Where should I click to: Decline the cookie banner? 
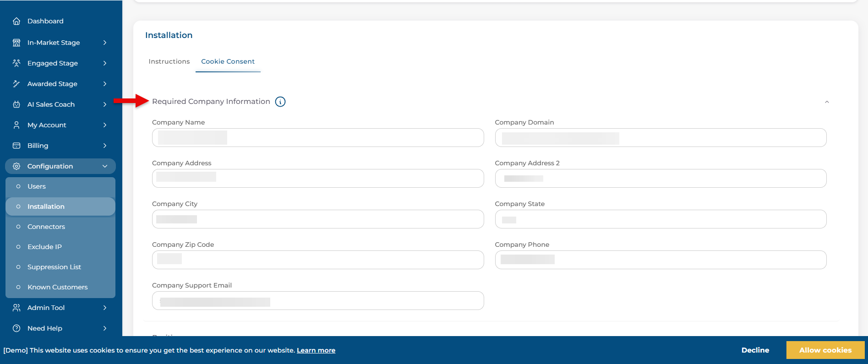click(x=755, y=350)
